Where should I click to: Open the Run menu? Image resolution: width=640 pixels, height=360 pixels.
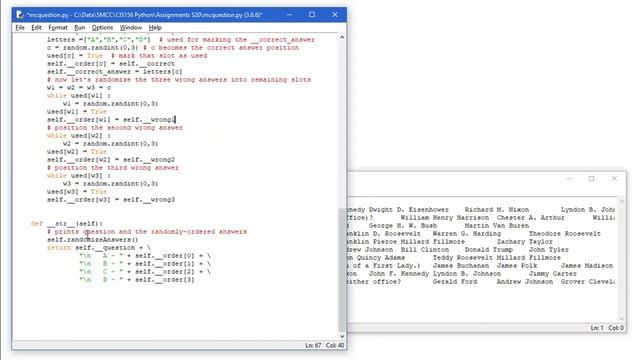pos(80,27)
